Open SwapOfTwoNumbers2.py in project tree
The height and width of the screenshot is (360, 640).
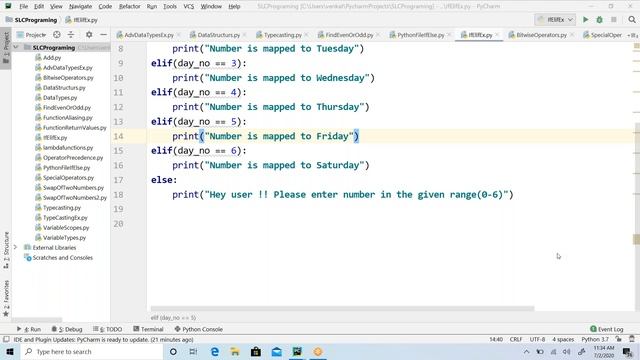(x=75, y=198)
